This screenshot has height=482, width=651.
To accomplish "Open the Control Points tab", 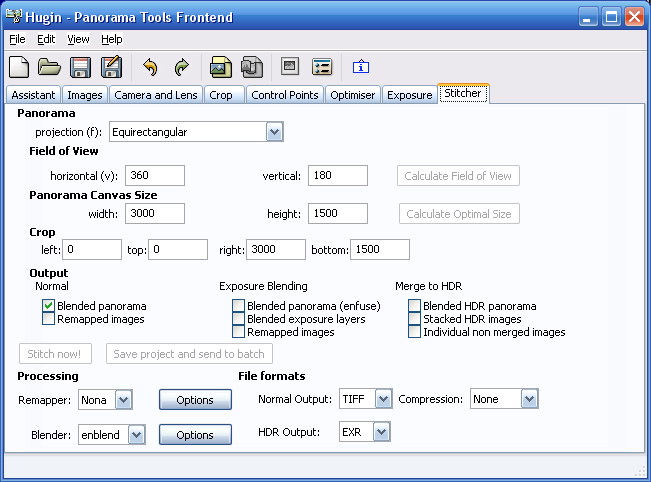I will pyautogui.click(x=285, y=95).
